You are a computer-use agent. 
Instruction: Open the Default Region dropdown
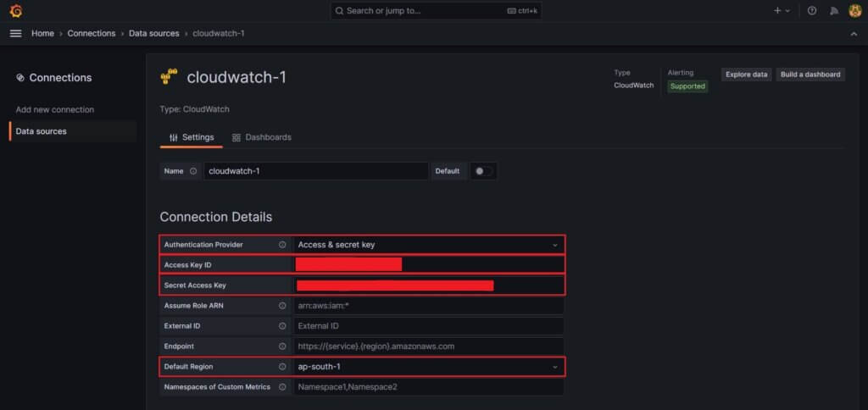click(x=428, y=366)
